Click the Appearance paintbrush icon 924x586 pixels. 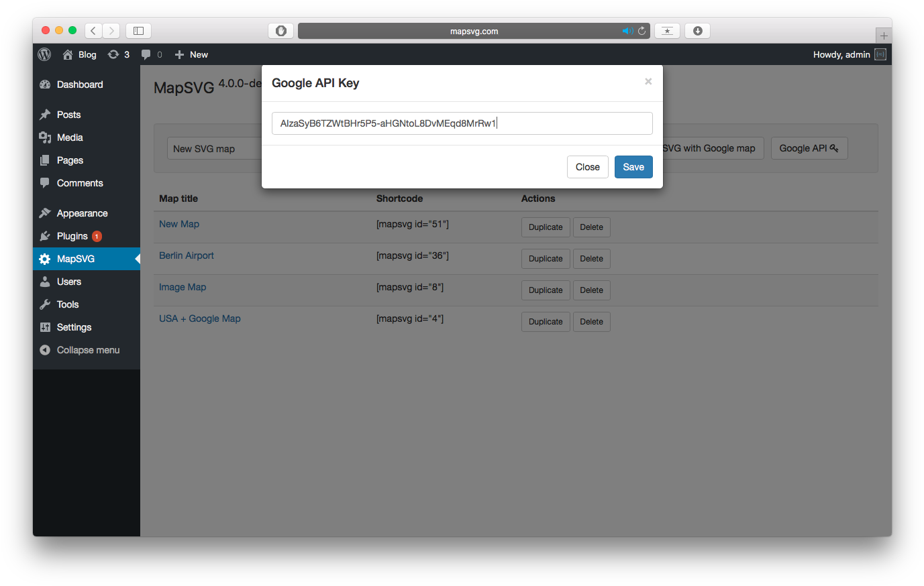point(44,213)
